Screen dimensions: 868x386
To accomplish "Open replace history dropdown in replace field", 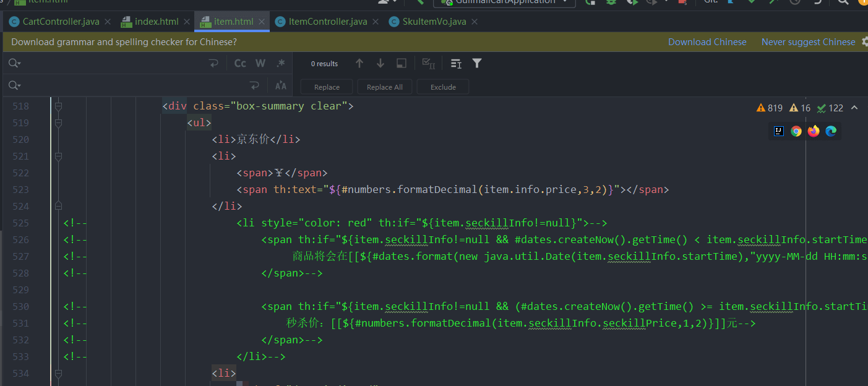I will [15, 85].
